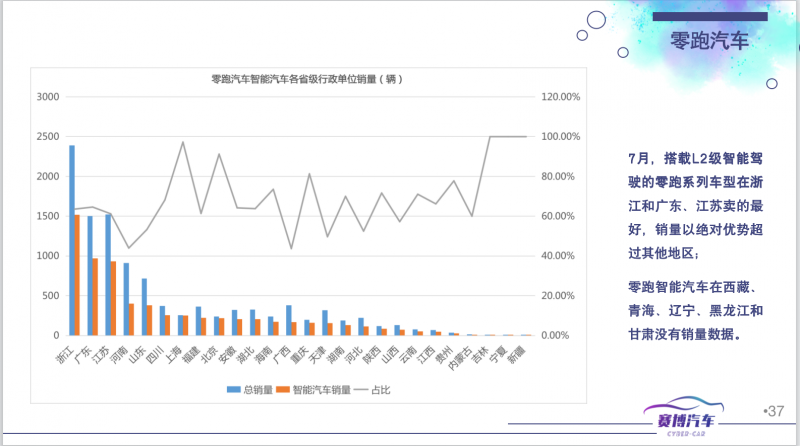
Task: Click the 湖南 category label
Action: coord(336,354)
